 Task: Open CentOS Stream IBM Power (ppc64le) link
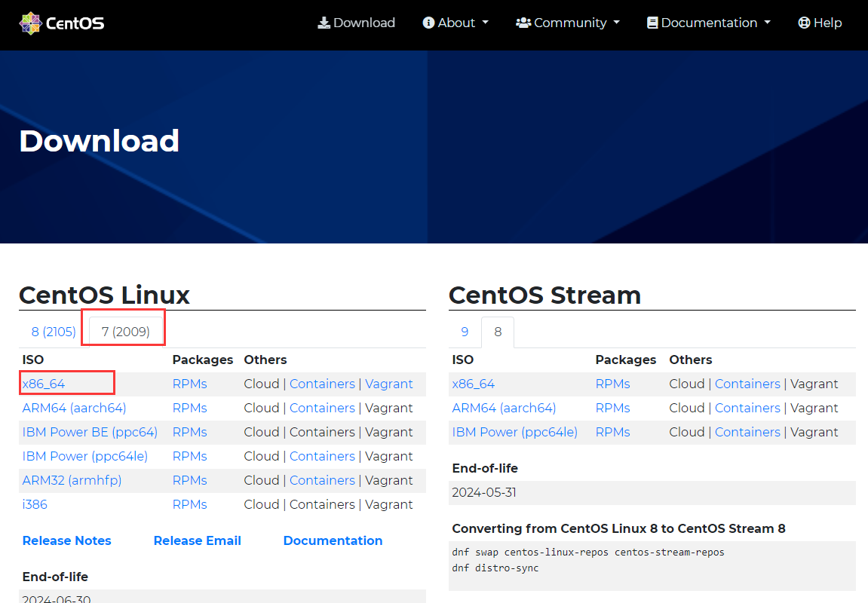click(515, 432)
